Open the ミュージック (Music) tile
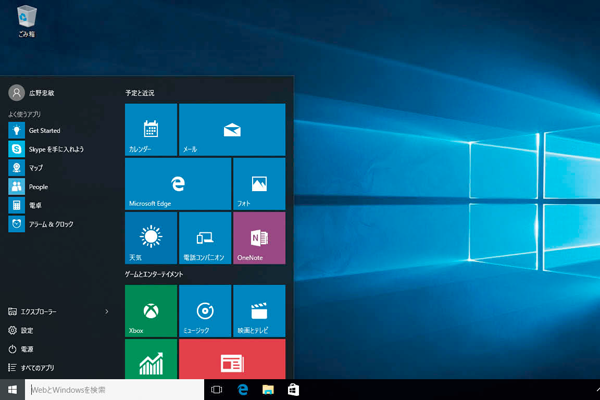This screenshot has height=400, width=600. point(205,311)
